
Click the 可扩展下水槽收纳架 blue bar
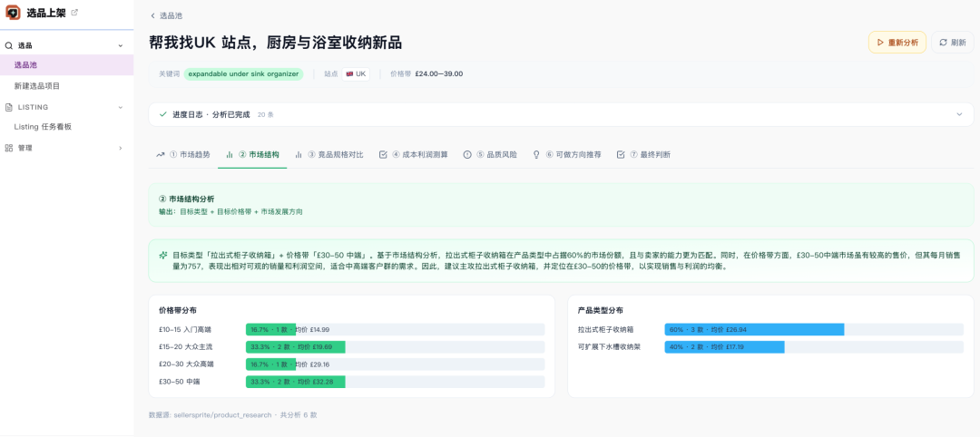coord(724,346)
